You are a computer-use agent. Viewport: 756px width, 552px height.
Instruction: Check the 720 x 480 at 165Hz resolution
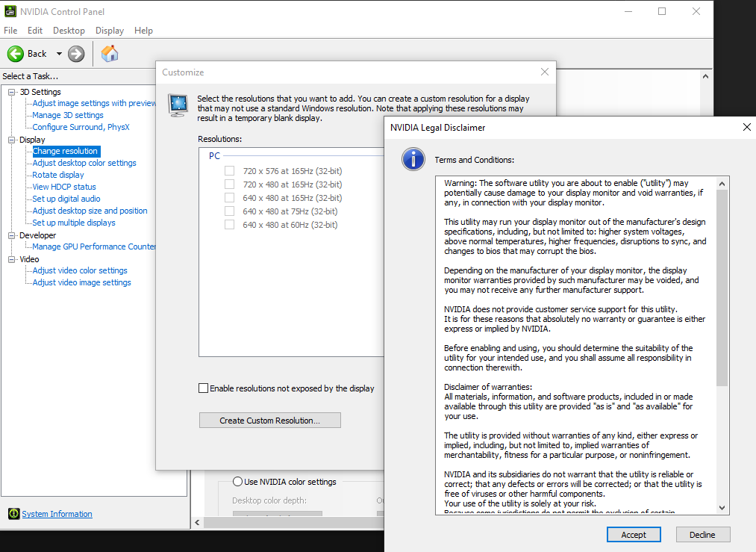coord(230,184)
